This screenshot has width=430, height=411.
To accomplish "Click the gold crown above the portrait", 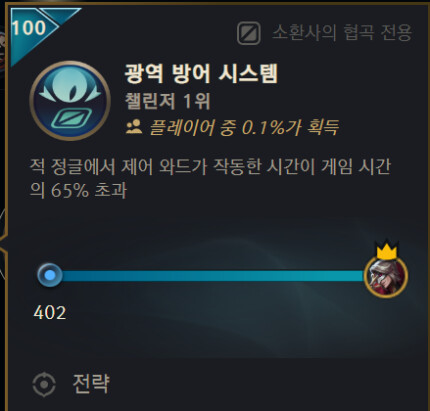I will pyautogui.click(x=387, y=250).
